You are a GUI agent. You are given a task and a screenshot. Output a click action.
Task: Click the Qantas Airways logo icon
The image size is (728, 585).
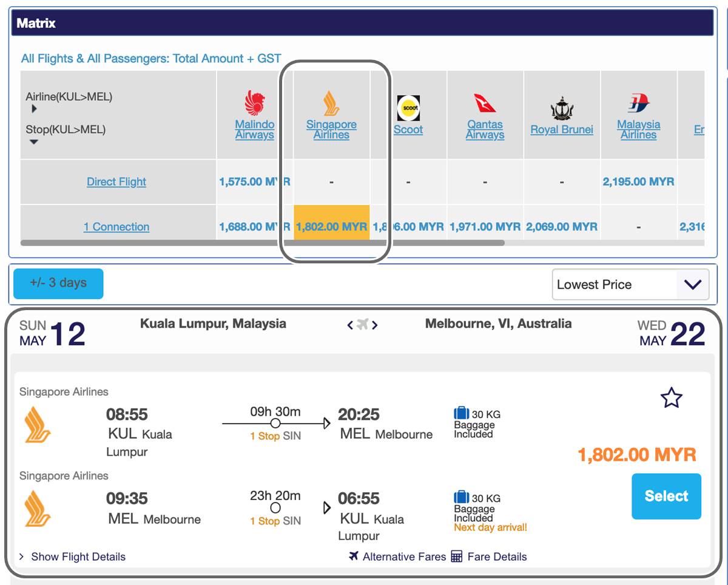[485, 103]
